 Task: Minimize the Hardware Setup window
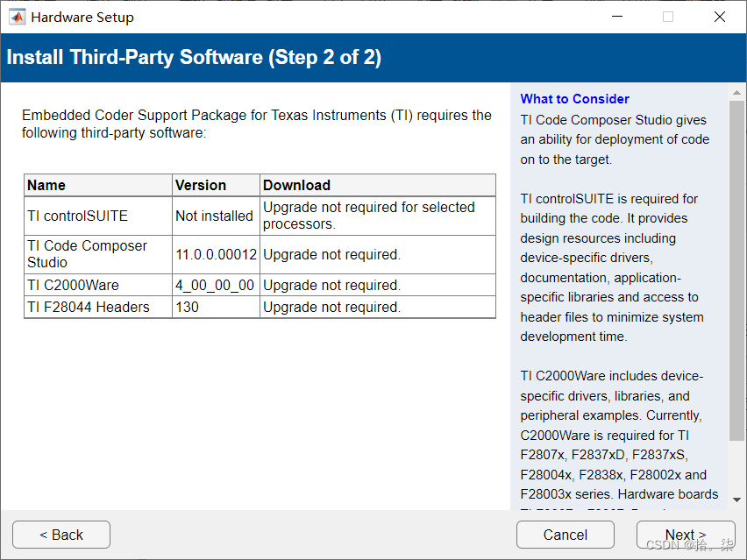point(617,17)
